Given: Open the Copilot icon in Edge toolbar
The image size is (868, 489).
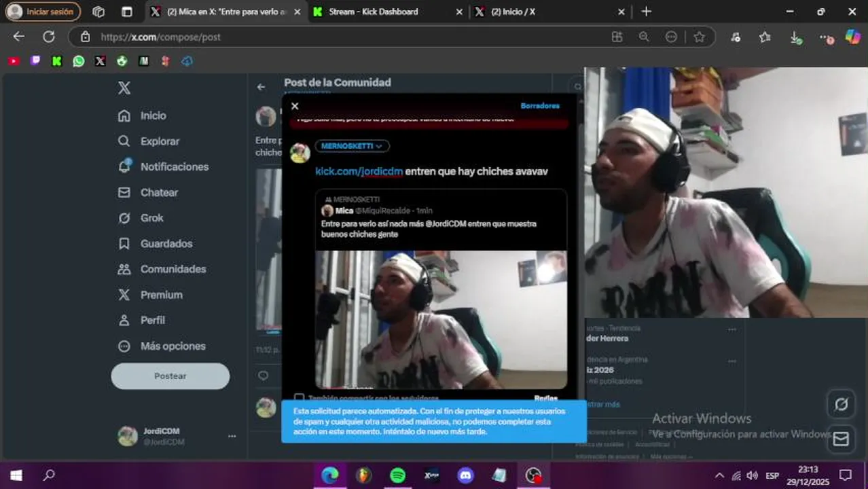Looking at the screenshot, I should click(x=853, y=37).
